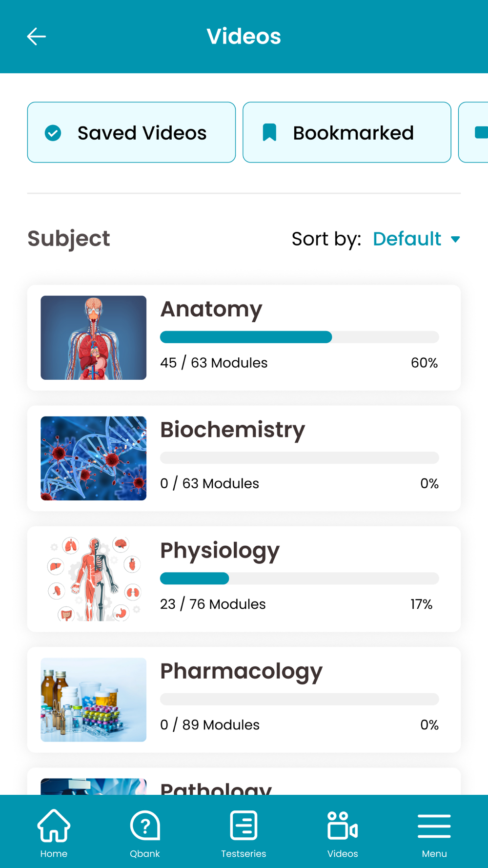Image resolution: width=488 pixels, height=868 pixels.
Task: Open the Biochemistry subject title
Action: pyautogui.click(x=232, y=430)
